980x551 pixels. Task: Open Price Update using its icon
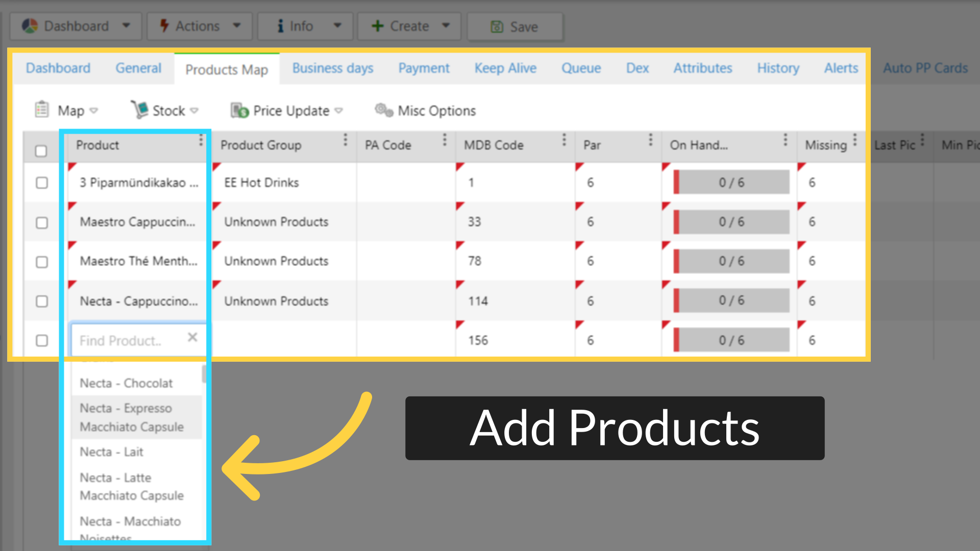pos(239,110)
